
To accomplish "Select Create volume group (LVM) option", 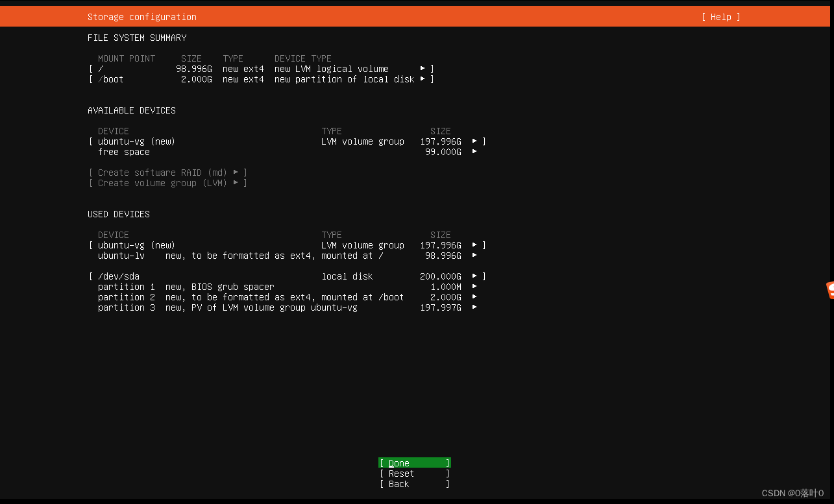I will coord(167,183).
